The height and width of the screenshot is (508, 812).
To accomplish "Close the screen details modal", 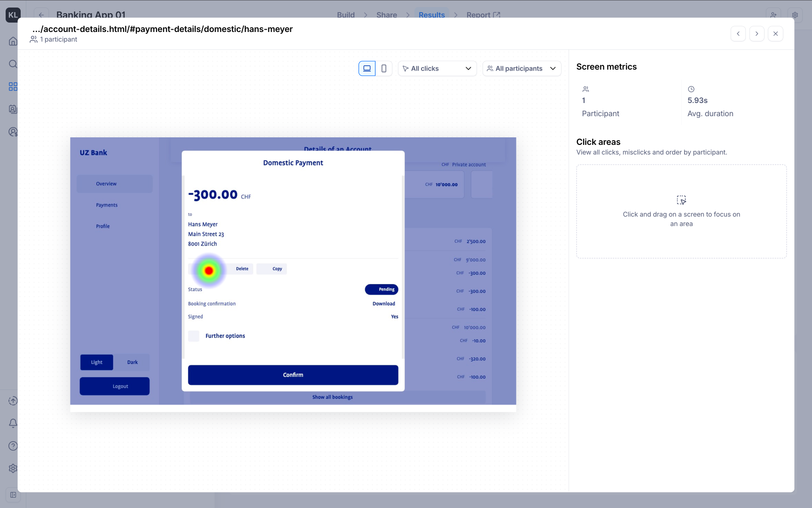I will 775,34.
